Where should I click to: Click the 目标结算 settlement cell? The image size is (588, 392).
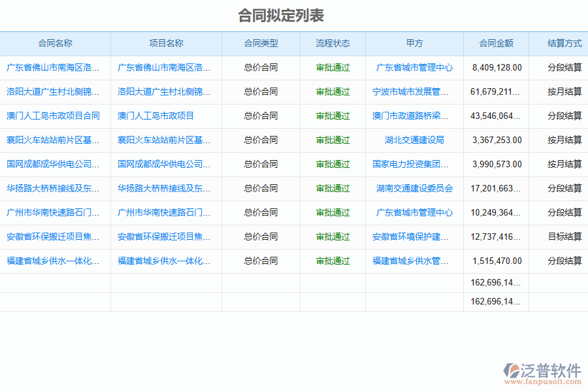pyautogui.click(x=564, y=237)
